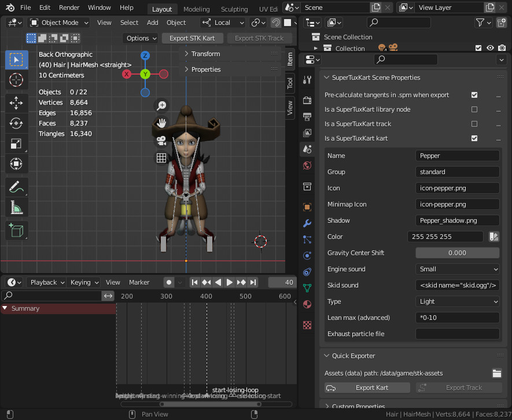The height and width of the screenshot is (420, 512).
Task: Toggle Collection render camera icon
Action: pos(502,48)
